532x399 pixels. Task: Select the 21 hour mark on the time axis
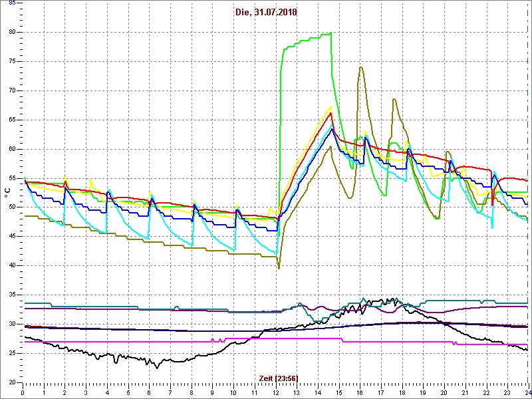(464, 392)
